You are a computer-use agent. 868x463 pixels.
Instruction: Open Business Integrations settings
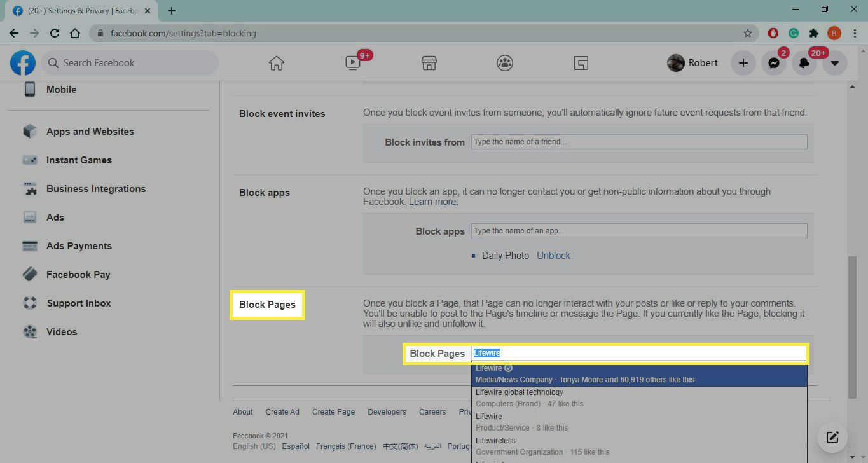click(x=96, y=189)
